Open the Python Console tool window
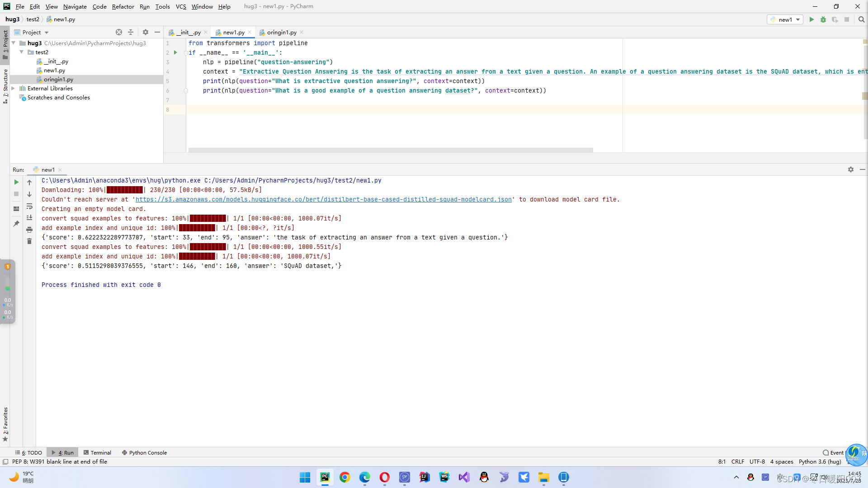This screenshot has width=868, height=488. 145,452
